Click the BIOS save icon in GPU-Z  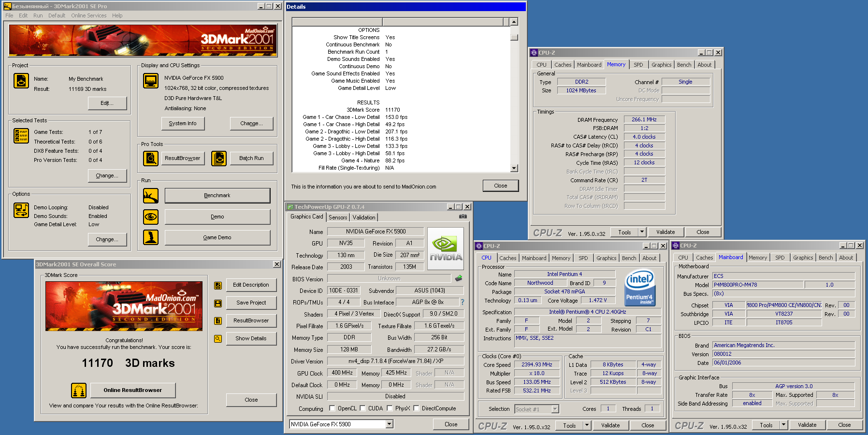(x=459, y=278)
